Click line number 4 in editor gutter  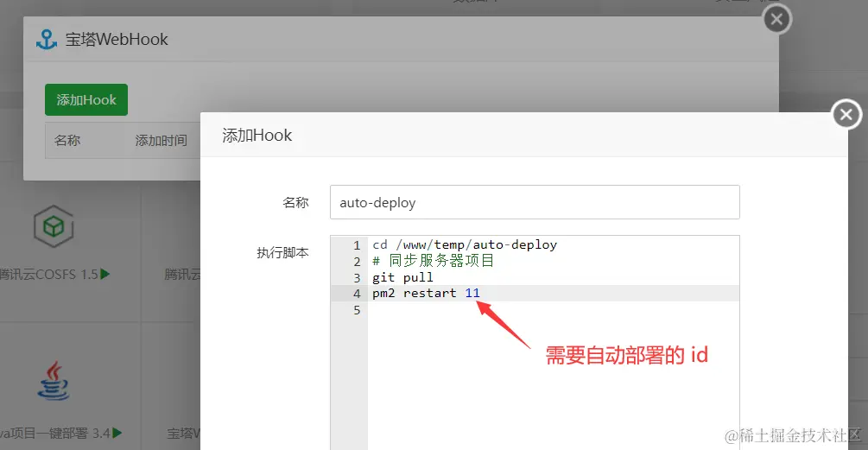click(357, 294)
